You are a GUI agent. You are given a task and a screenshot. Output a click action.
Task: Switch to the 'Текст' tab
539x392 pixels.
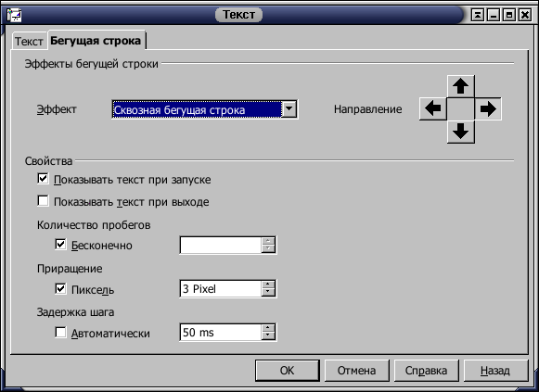click(x=29, y=42)
